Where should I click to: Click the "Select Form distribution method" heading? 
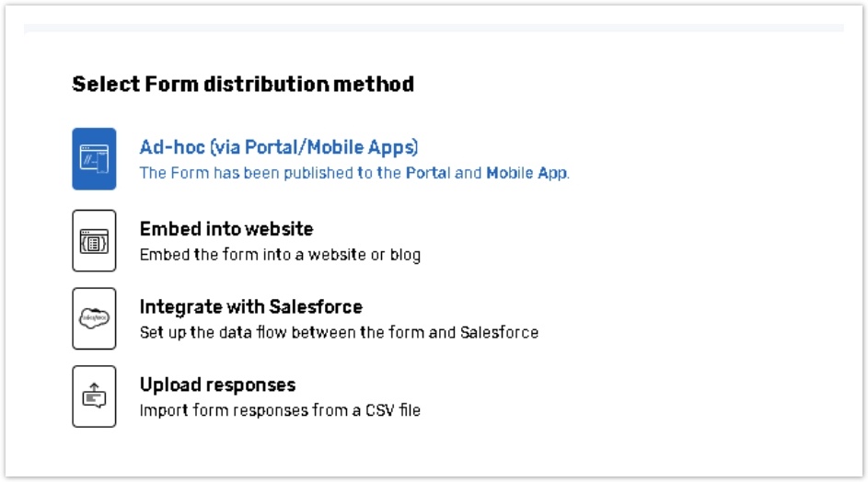click(x=243, y=85)
